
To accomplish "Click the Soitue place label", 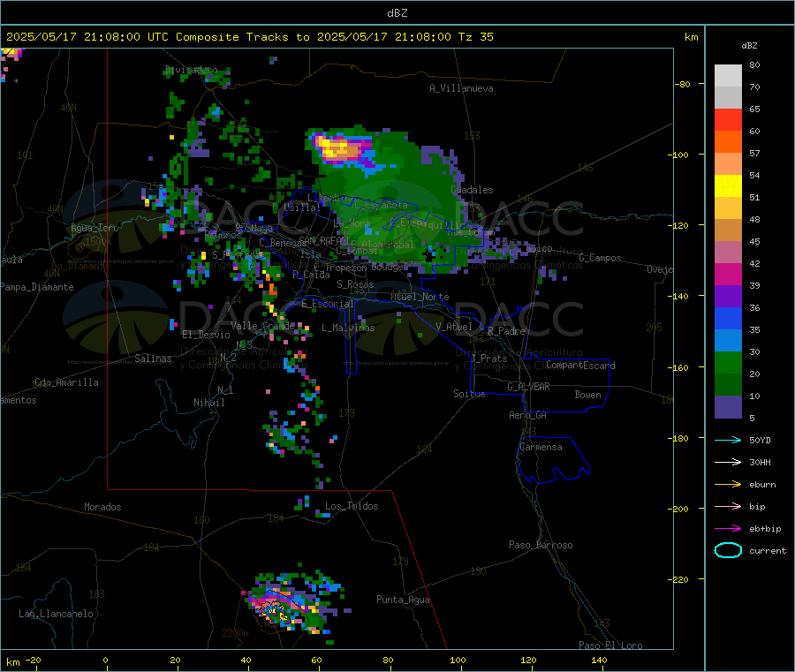I will pos(469,394).
